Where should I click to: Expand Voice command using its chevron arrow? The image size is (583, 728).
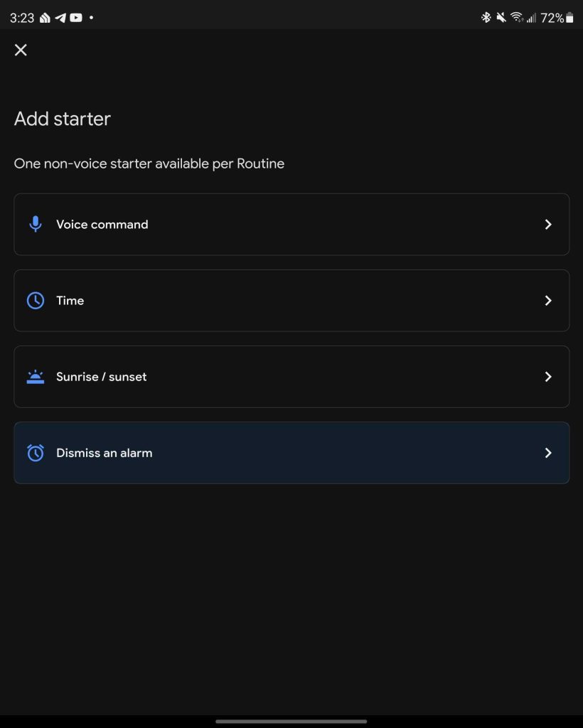click(548, 225)
